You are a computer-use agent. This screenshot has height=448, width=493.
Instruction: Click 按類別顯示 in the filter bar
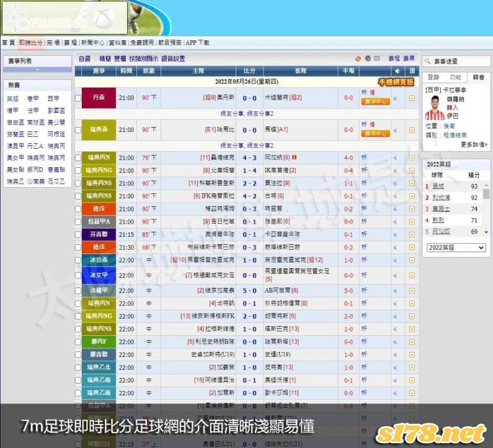pyautogui.click(x=143, y=59)
